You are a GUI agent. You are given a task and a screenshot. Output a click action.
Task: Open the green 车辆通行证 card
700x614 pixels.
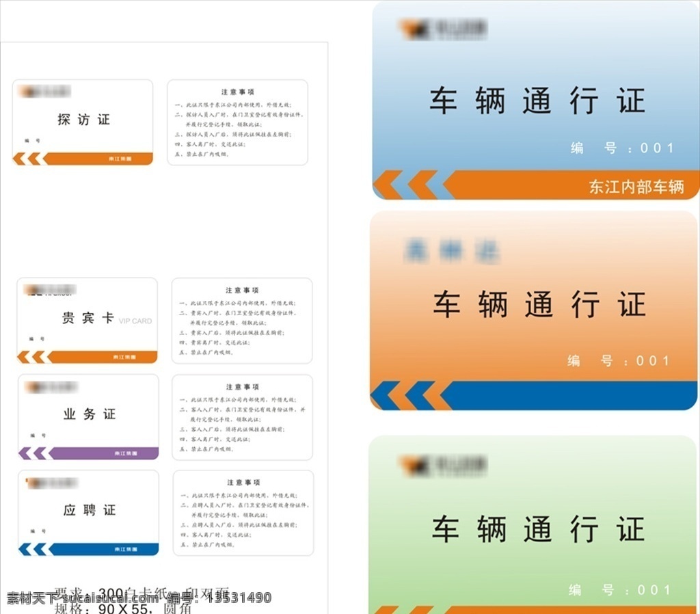click(533, 524)
